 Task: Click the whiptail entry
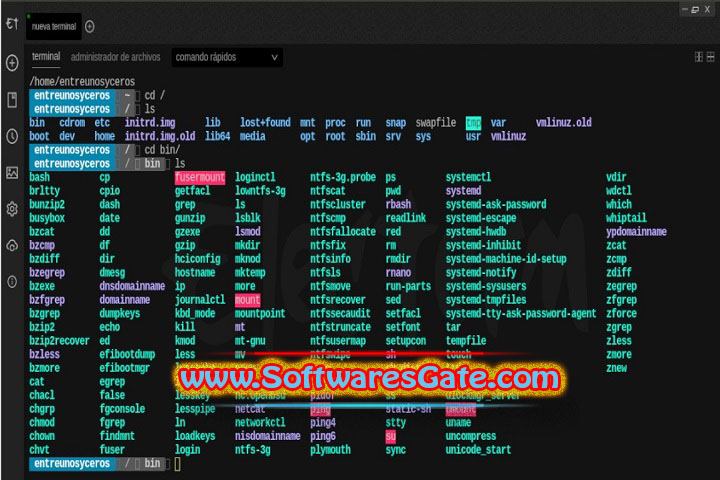click(626, 218)
